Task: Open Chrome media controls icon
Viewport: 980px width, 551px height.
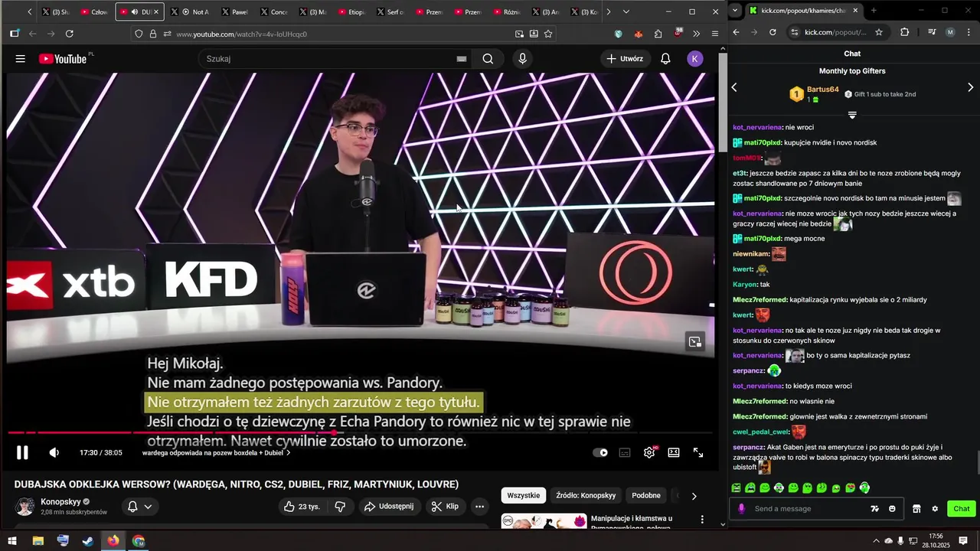Action: pyautogui.click(x=932, y=32)
